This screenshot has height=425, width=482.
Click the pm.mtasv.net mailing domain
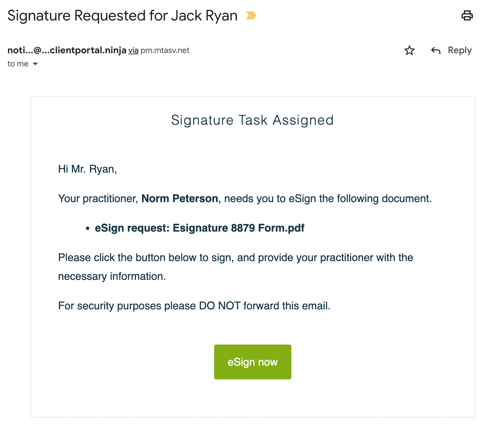[x=165, y=51]
